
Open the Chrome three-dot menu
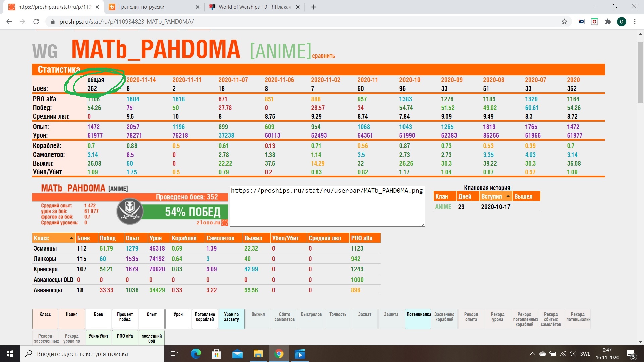[x=635, y=22]
